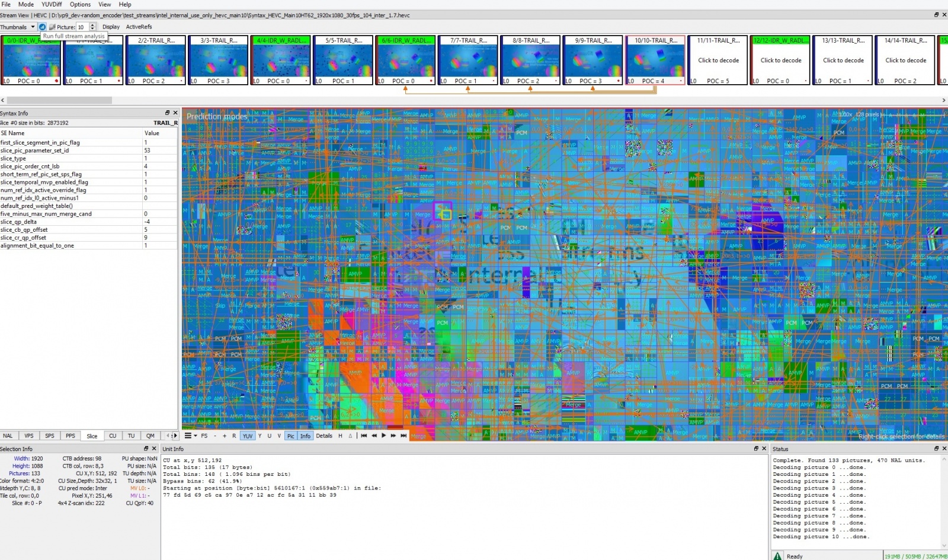Switch to the SPS tab

coord(50,436)
